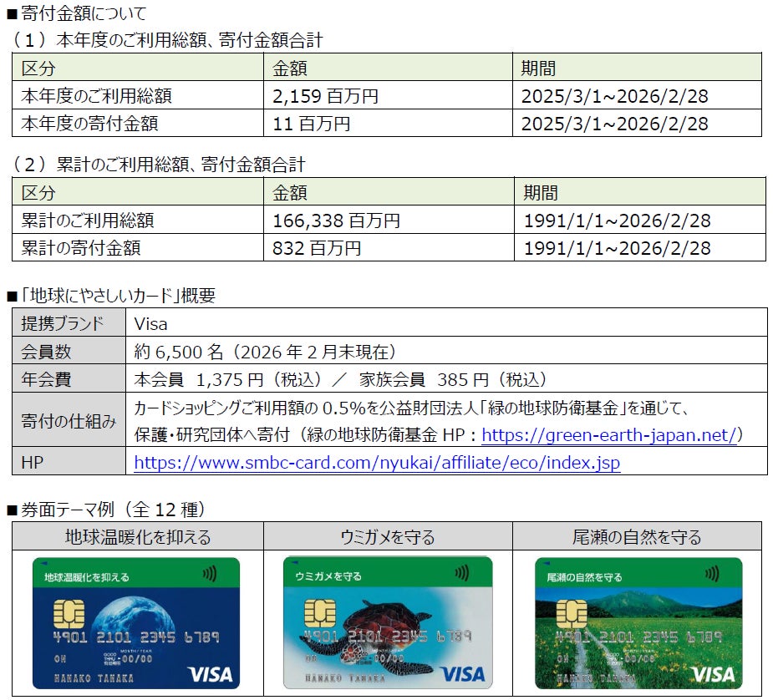Click the （2）累計のご利用総額 subheading

157,165
